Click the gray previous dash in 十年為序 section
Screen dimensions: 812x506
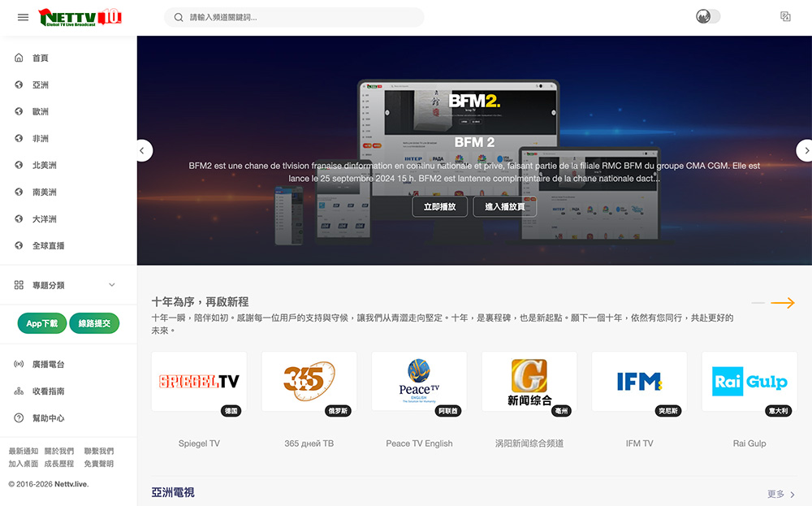[x=758, y=302]
